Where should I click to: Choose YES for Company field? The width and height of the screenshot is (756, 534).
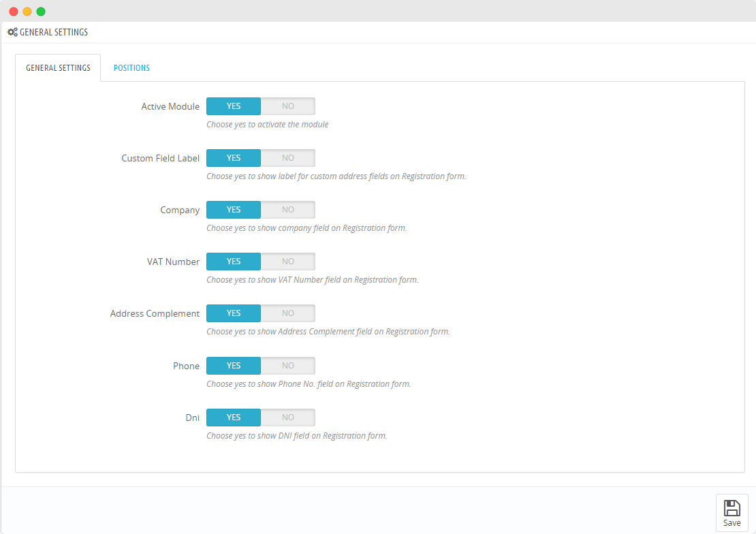pos(234,210)
